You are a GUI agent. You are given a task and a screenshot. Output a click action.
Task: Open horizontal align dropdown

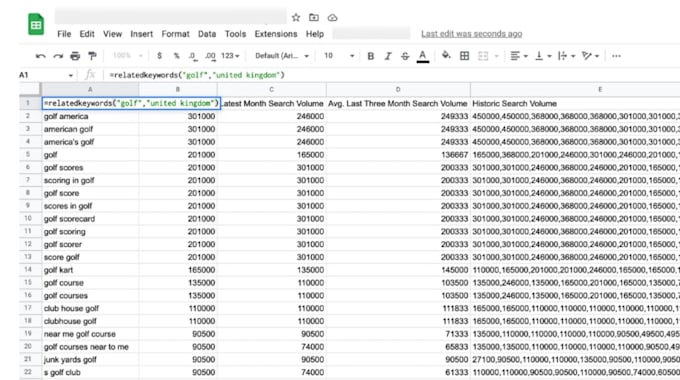point(519,56)
